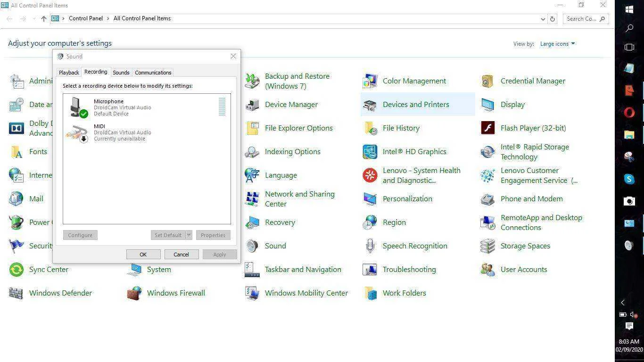Open the recent locations dropdown arrow

33,19
